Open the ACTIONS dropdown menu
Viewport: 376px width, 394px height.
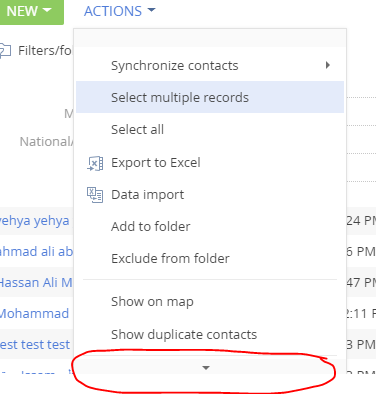click(119, 11)
